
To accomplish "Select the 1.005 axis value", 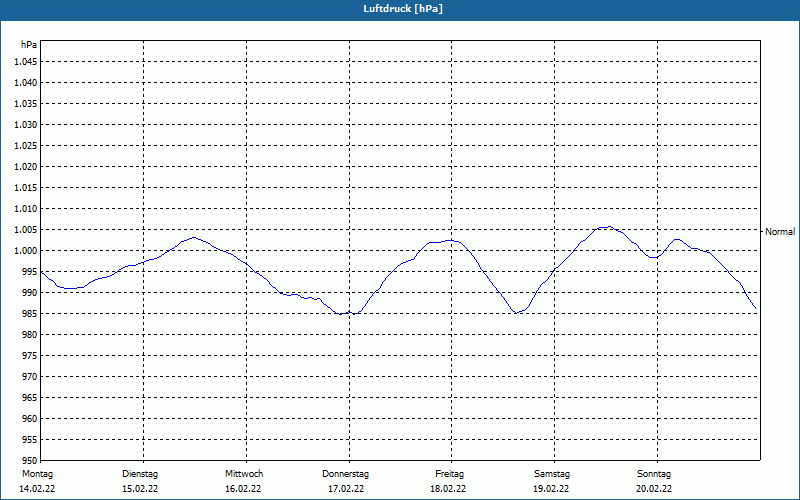I will point(26,230).
